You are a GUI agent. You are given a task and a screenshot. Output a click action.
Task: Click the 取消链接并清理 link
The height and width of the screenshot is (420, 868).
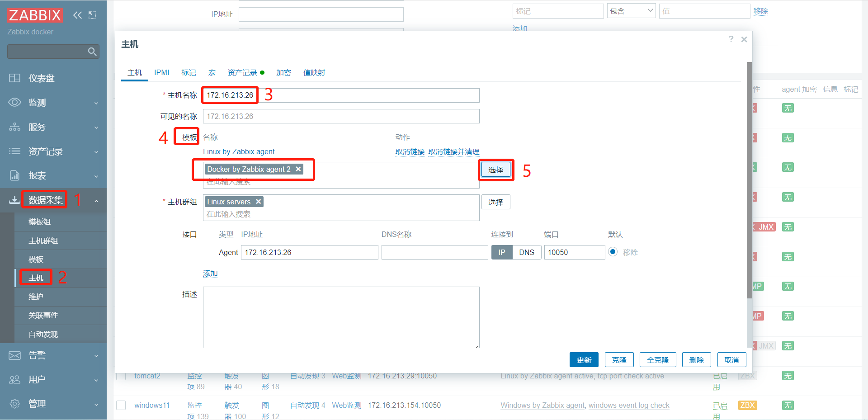click(454, 151)
